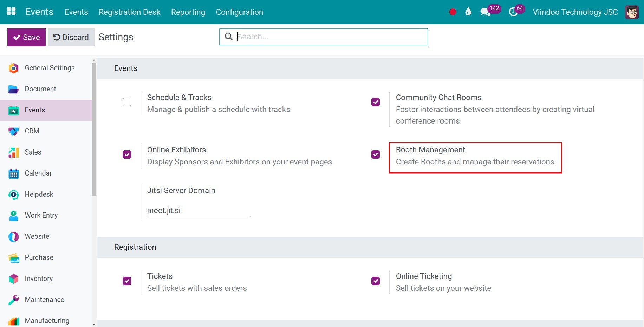Click the sidebar scrollbar thumb

point(94,129)
